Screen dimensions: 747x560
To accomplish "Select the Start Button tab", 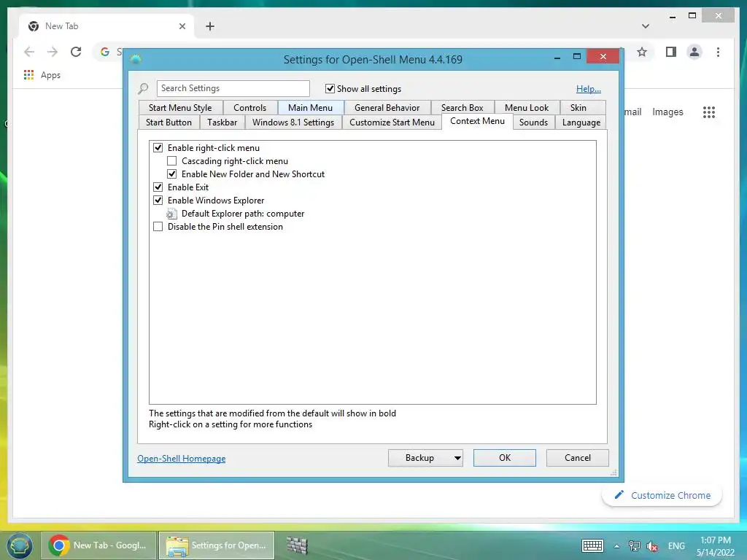I will 169,122.
